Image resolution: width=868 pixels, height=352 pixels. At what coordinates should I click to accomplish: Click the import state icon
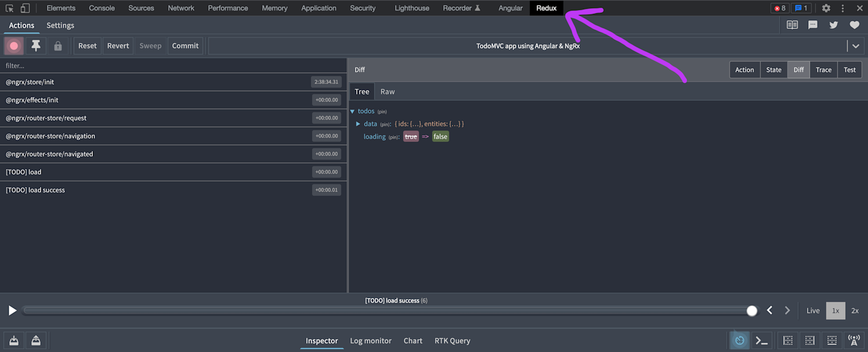click(14, 340)
